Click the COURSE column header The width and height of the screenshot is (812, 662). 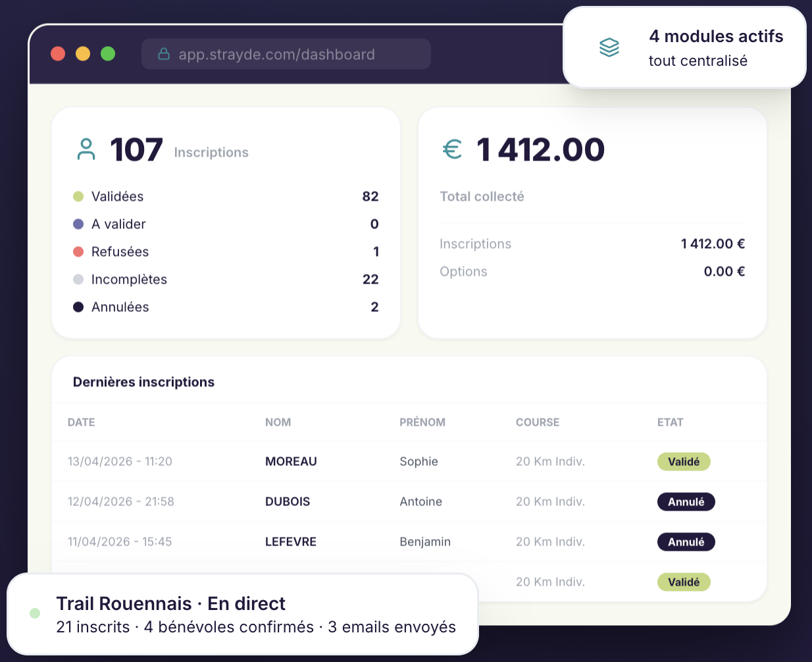(x=537, y=422)
